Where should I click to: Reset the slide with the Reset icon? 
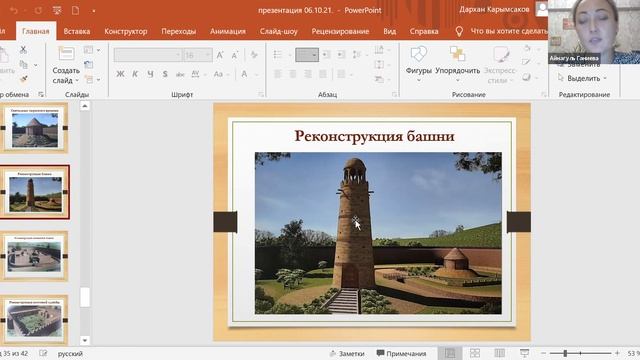[x=88, y=64]
